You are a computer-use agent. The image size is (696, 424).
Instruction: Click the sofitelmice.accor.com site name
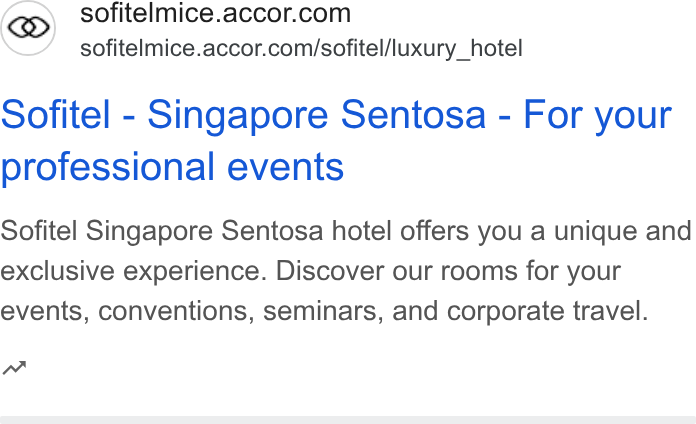(215, 13)
